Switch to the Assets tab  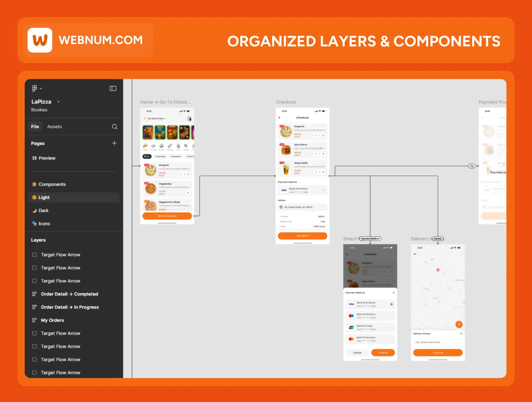pyautogui.click(x=54, y=127)
